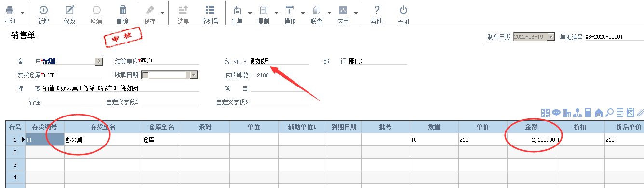644x188 pixels.
Task: Click the 新增 (new) toolbar button
Action: tap(43, 14)
